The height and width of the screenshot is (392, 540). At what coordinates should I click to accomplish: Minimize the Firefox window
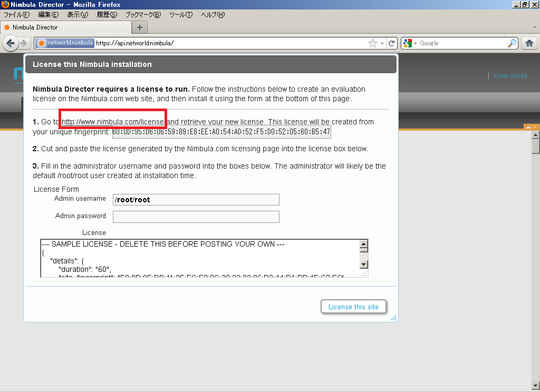[516, 4]
